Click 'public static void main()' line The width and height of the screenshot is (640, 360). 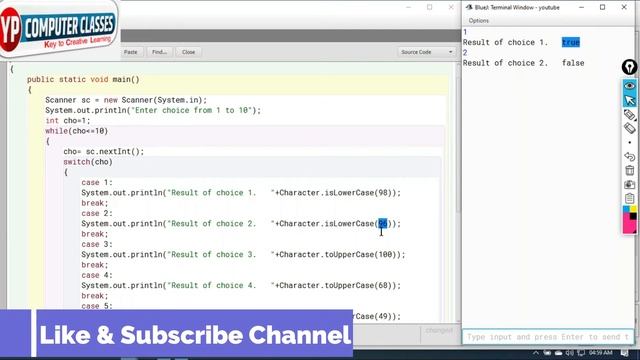pyautogui.click(x=83, y=80)
